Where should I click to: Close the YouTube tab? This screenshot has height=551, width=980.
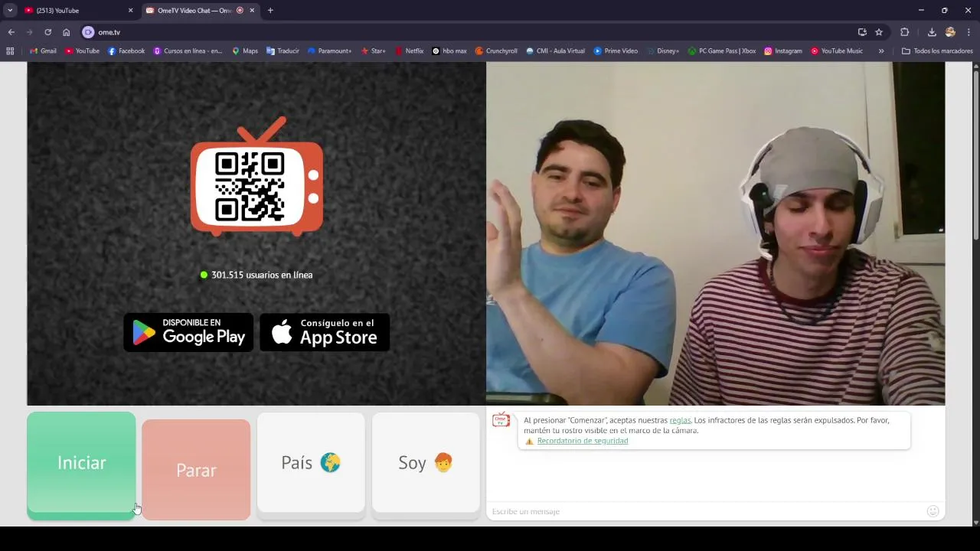coord(130,11)
